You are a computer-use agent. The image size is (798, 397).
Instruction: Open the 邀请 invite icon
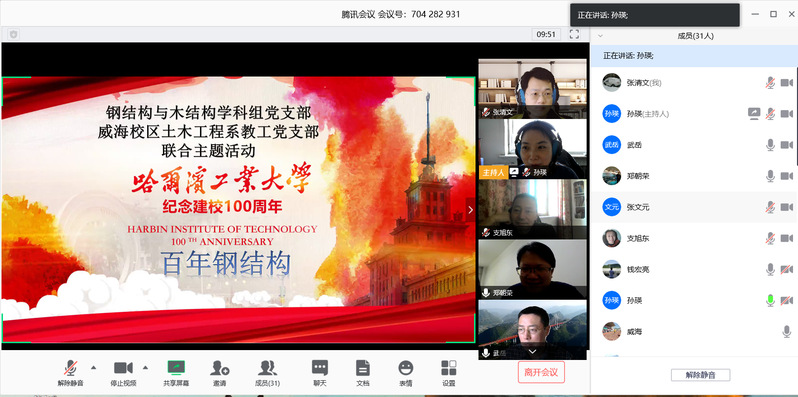220,368
